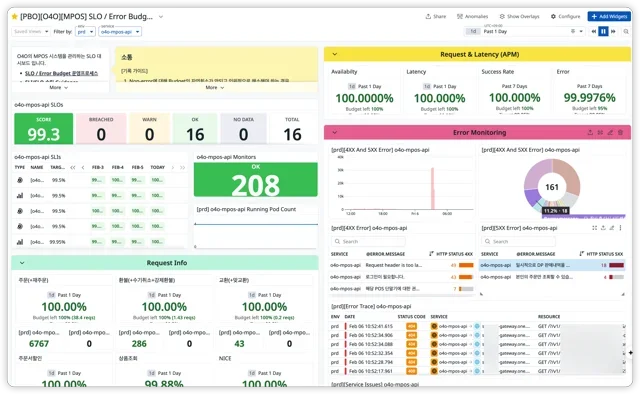Open the Configure menu
Viewport: 640px width, 394px height.
pos(565,16)
